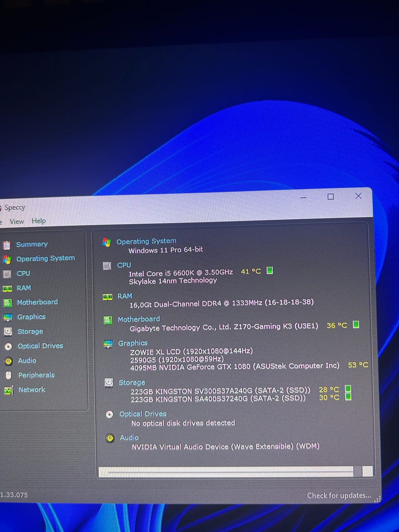Screen dimensions: 399x532
Task: Click the SA400 drive temperature gauge icon
Action: (x=348, y=397)
